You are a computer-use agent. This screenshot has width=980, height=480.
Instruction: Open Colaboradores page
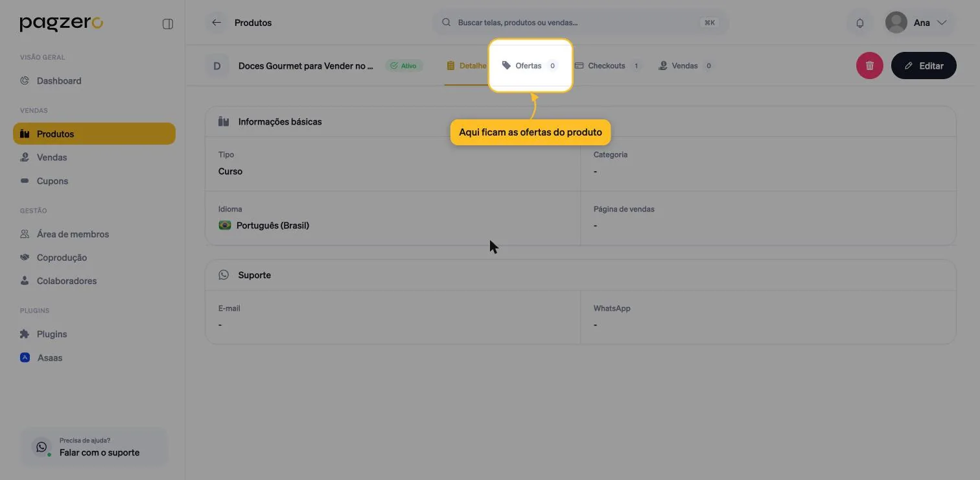94,281
